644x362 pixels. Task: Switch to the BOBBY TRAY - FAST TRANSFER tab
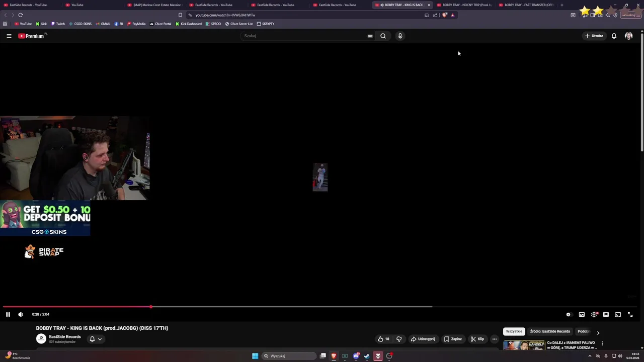[526, 5]
